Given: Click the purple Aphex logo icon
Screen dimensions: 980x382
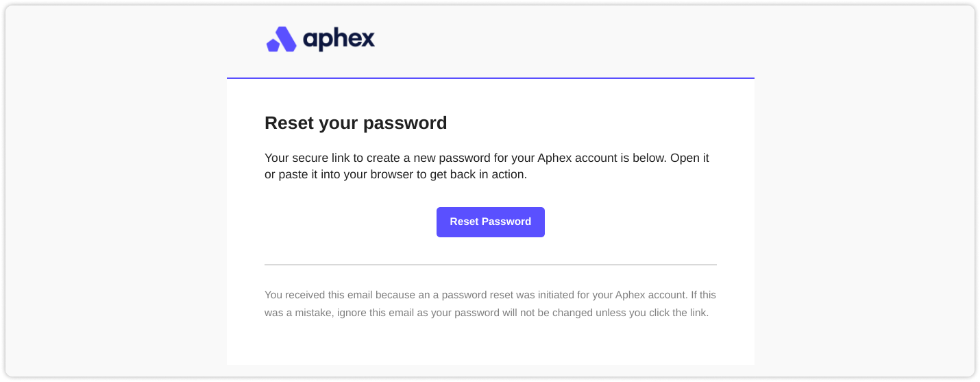Looking at the screenshot, I should 281,39.
